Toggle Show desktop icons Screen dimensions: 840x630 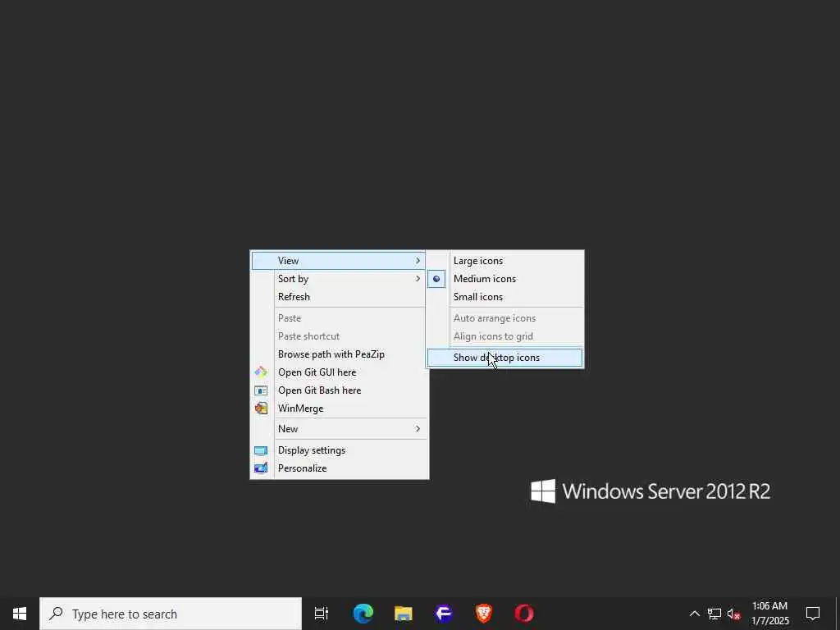click(x=505, y=358)
